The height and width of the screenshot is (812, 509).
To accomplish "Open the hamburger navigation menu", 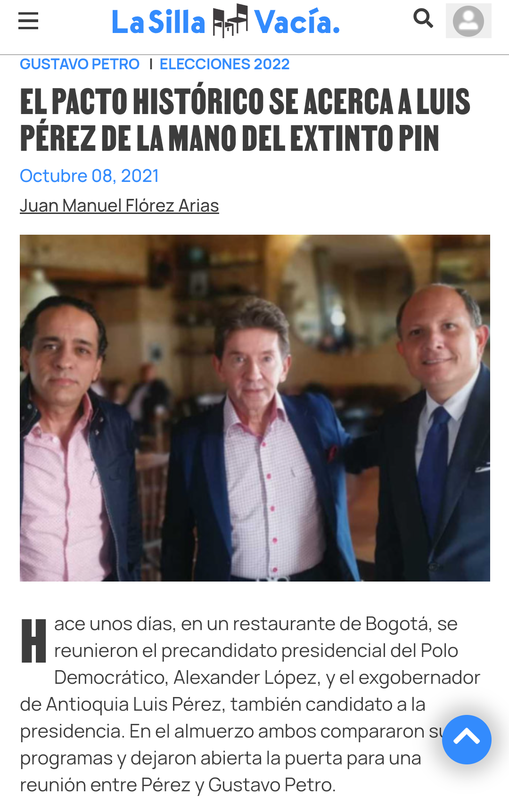I will (x=28, y=21).
